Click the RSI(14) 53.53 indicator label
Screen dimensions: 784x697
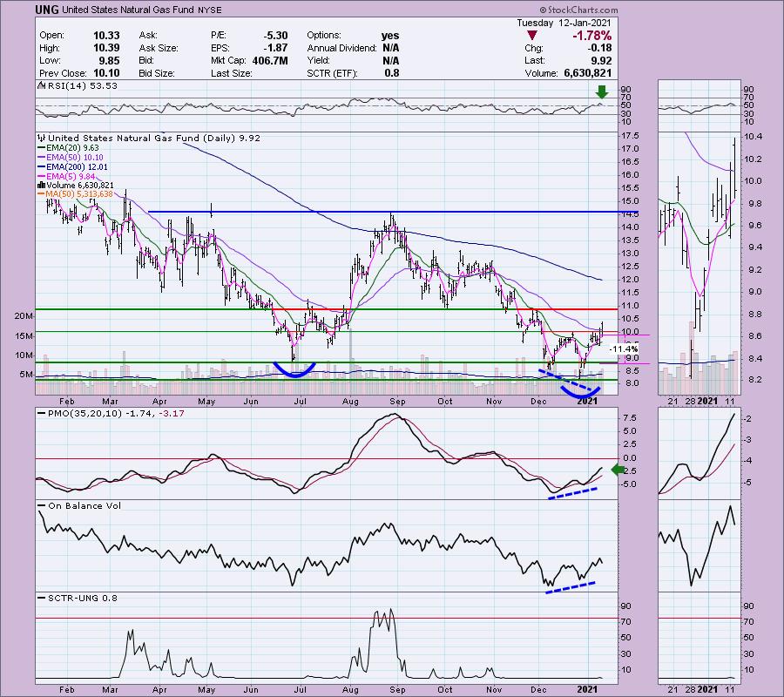82,86
